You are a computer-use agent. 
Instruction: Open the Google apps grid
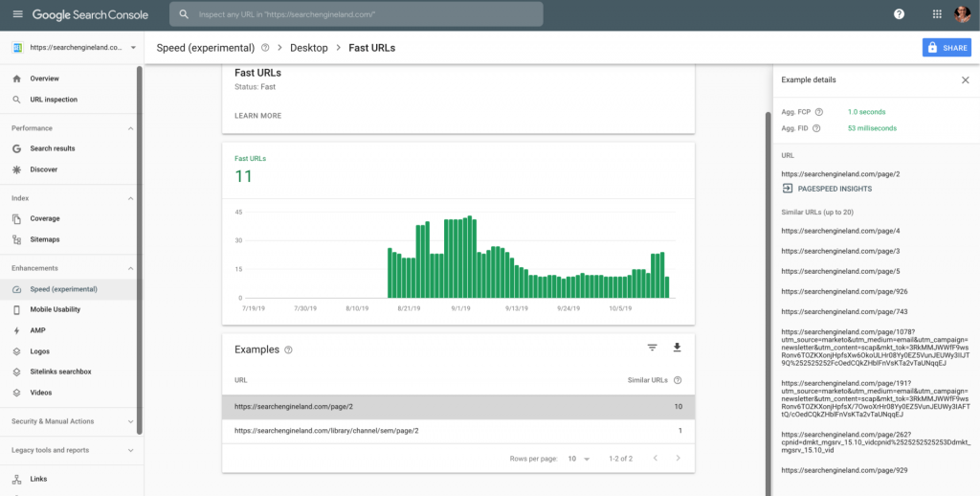click(x=937, y=13)
